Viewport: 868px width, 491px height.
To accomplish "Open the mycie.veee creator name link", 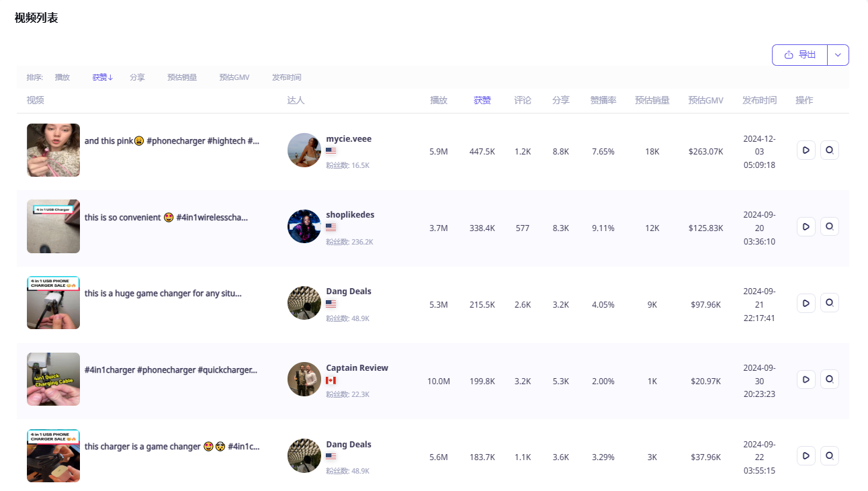I will [349, 139].
